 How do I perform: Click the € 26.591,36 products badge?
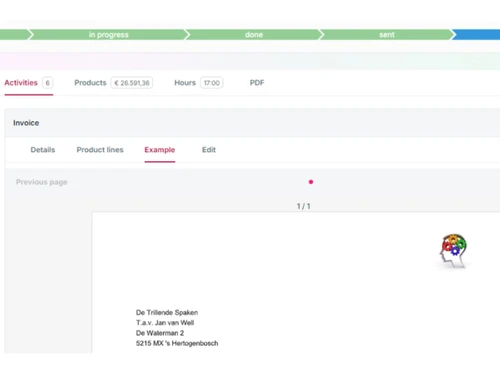(132, 83)
